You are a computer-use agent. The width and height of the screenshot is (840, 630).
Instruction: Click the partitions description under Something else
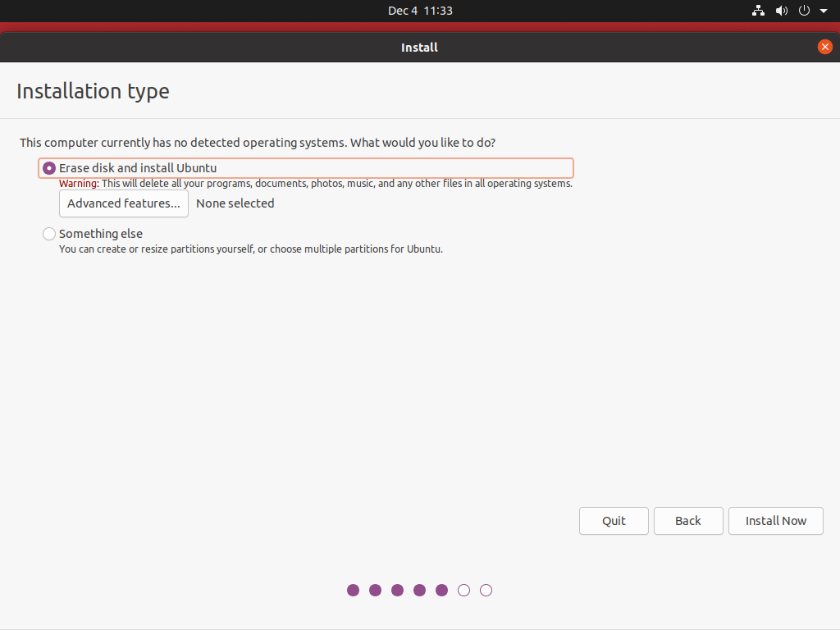coord(251,249)
